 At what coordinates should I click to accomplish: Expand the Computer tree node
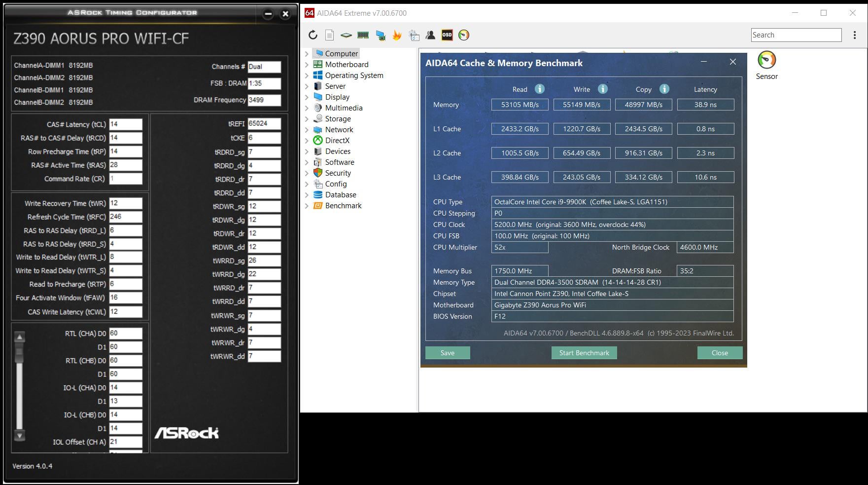coord(307,54)
